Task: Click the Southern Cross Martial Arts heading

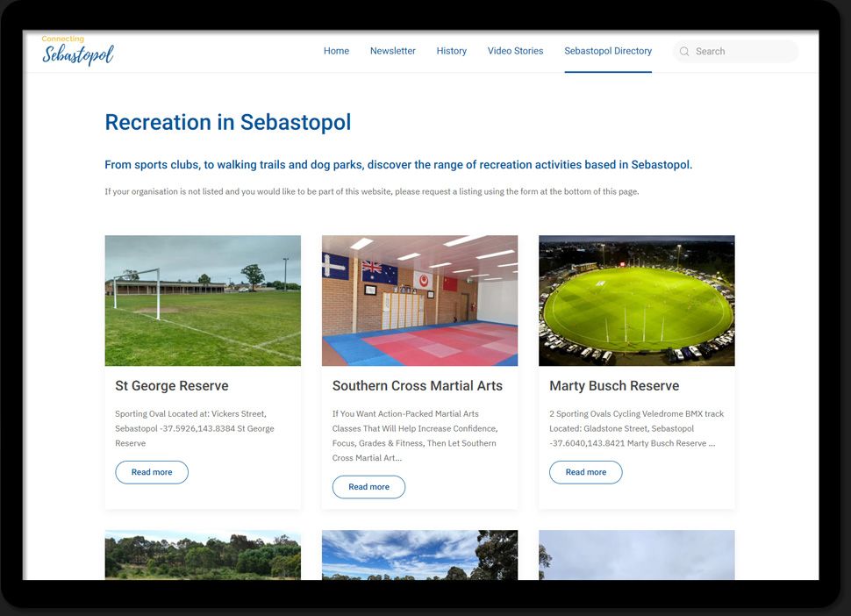Action: pos(418,386)
